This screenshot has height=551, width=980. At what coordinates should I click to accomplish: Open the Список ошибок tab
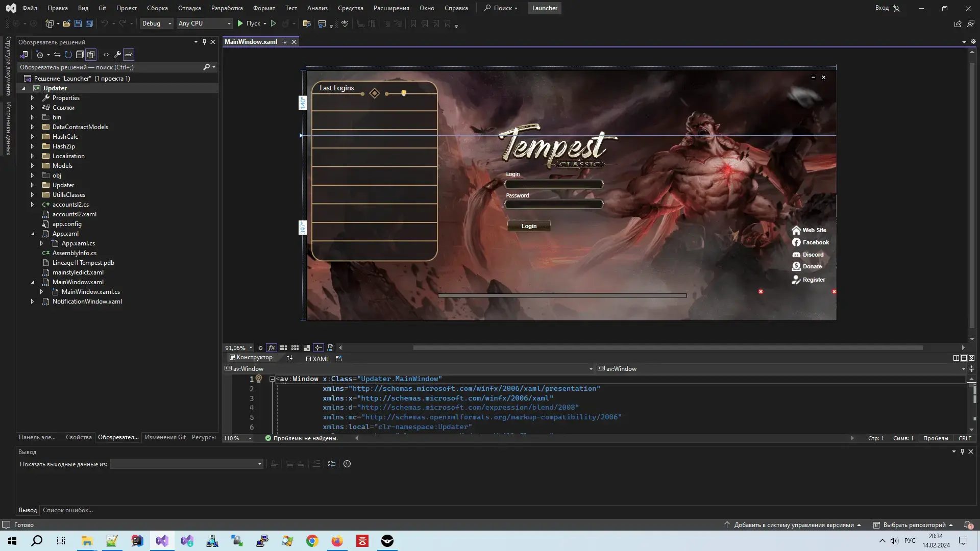(68, 510)
